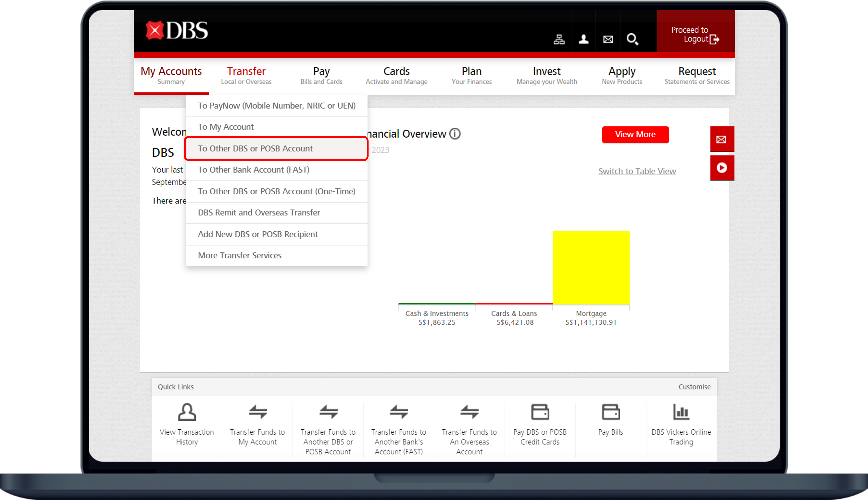
Task: Click the red envelope icon on the right edge
Action: point(722,139)
